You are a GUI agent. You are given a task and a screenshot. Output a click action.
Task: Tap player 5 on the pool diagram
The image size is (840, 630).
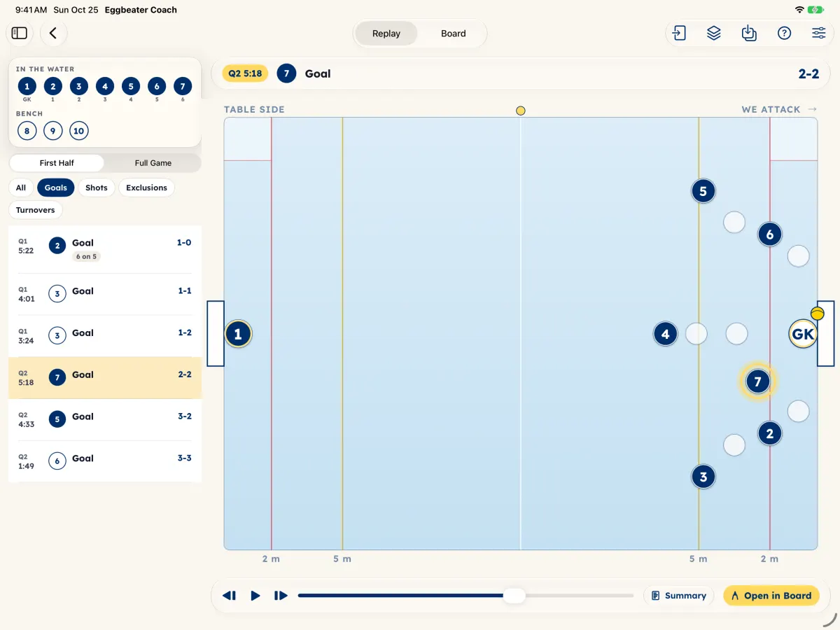coord(703,190)
